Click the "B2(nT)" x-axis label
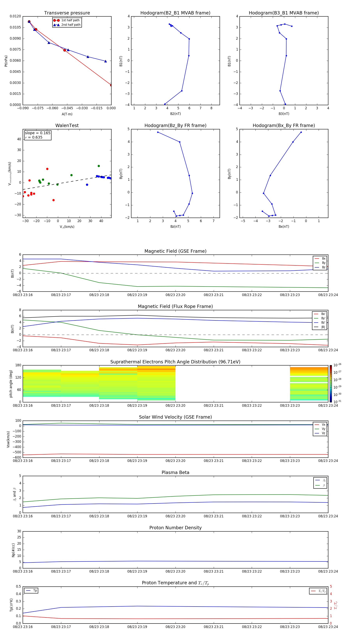This screenshot has width=351, height=644. pos(175,114)
